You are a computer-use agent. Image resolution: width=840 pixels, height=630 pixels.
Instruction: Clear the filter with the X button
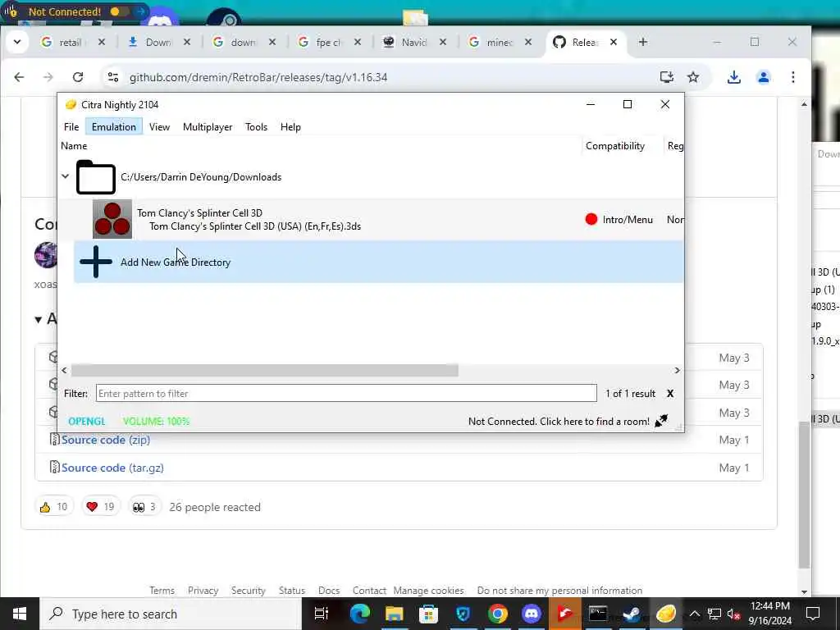(x=669, y=393)
